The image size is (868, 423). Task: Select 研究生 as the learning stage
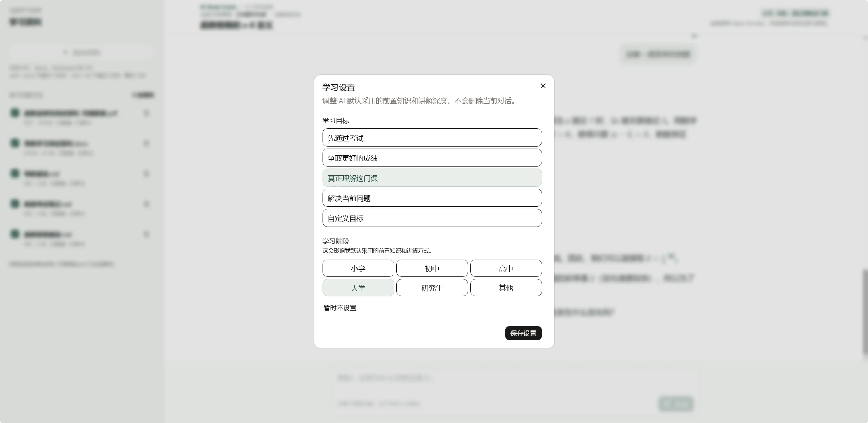[432, 288]
